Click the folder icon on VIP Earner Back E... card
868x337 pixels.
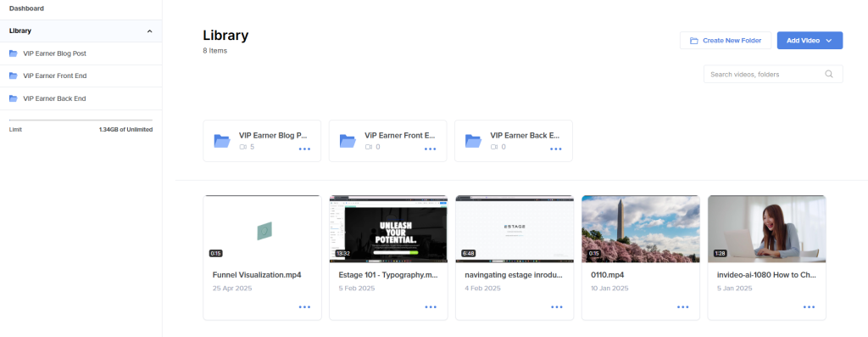(x=473, y=141)
